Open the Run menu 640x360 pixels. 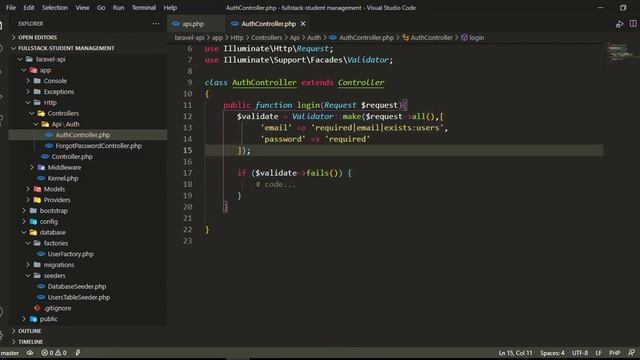click(x=118, y=7)
